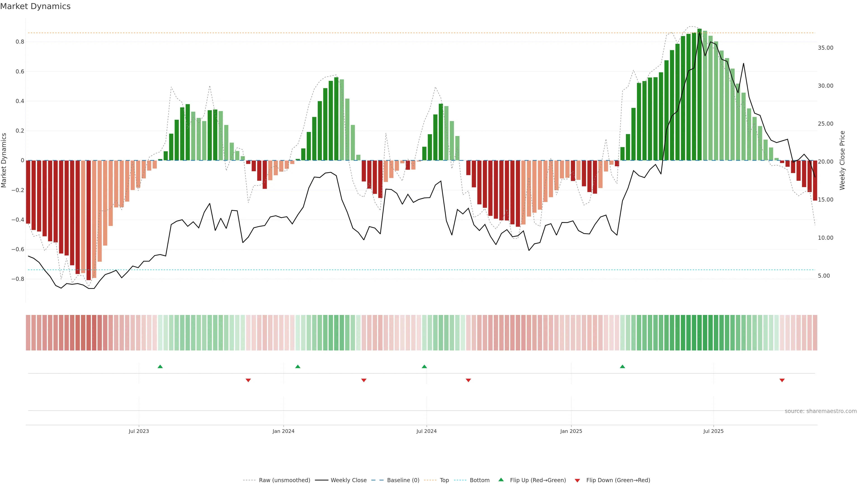Click the Flip Down legend label
This screenshot has height=488, width=868.
click(618, 480)
